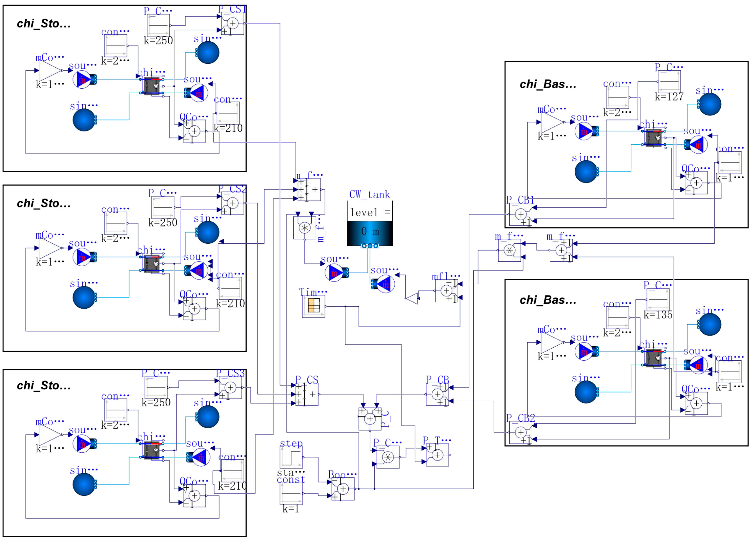Click the P_CB2 add block

point(520,432)
